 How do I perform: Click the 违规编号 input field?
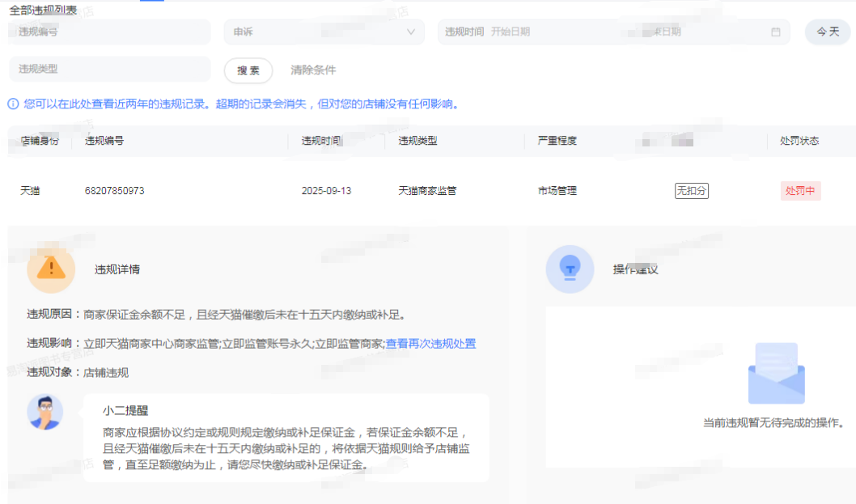pos(109,32)
